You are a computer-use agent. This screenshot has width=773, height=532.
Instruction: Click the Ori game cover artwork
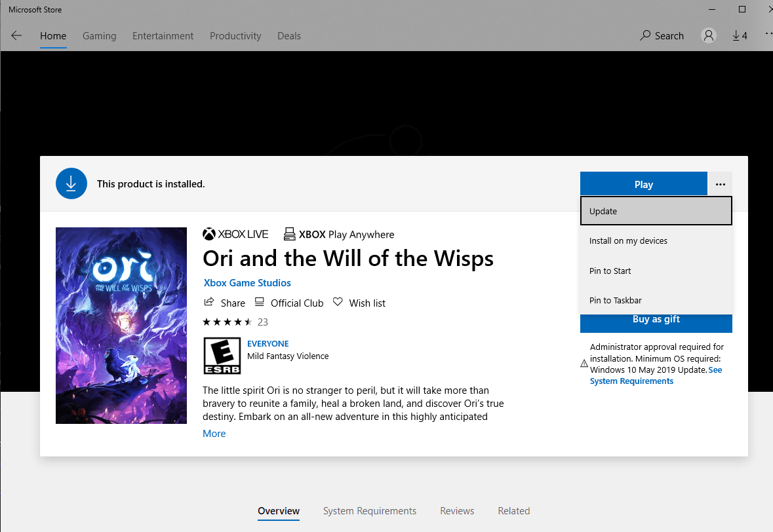pyautogui.click(x=121, y=325)
